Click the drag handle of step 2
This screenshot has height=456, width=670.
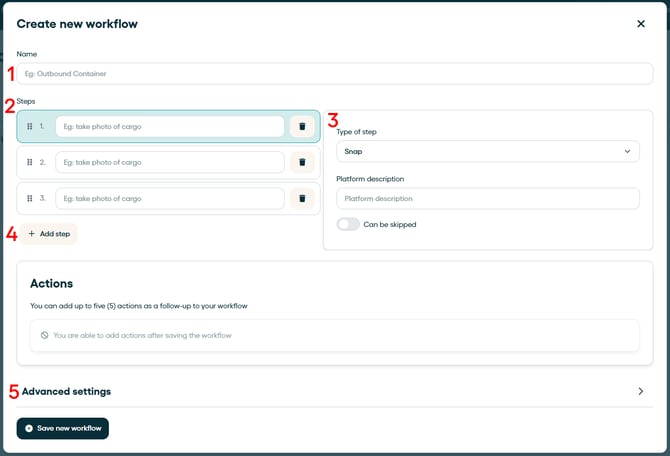[30, 162]
